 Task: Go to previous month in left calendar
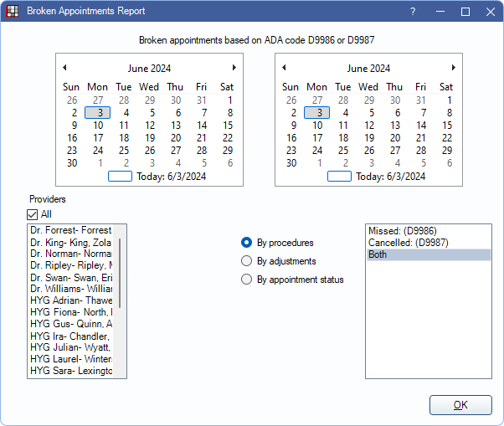tap(65, 68)
